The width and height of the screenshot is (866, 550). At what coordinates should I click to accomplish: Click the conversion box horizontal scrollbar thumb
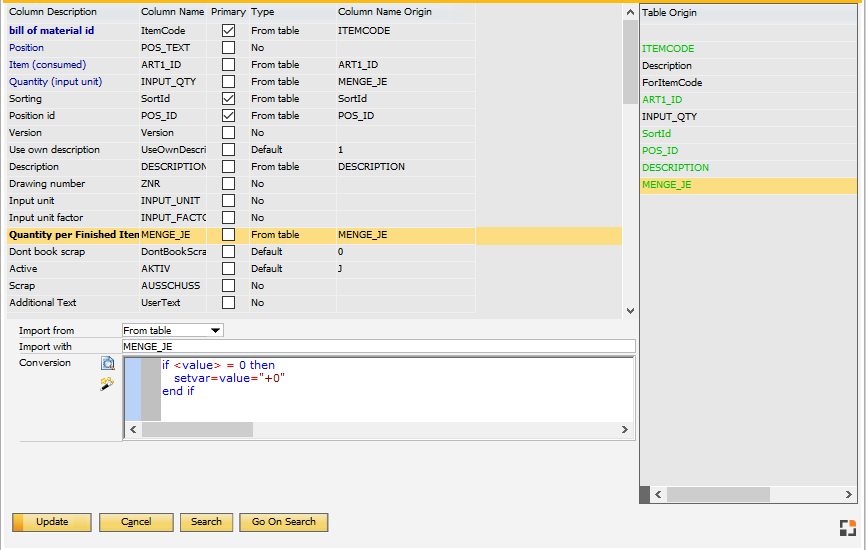197,429
